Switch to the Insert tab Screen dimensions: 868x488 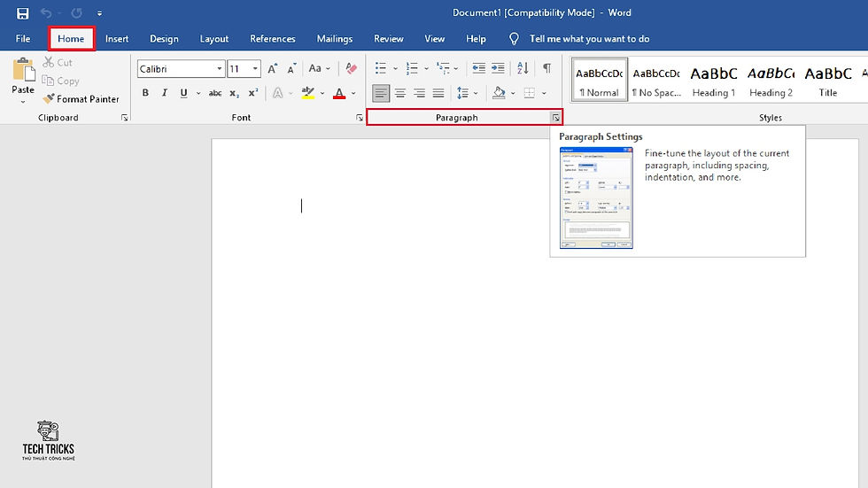coord(117,39)
